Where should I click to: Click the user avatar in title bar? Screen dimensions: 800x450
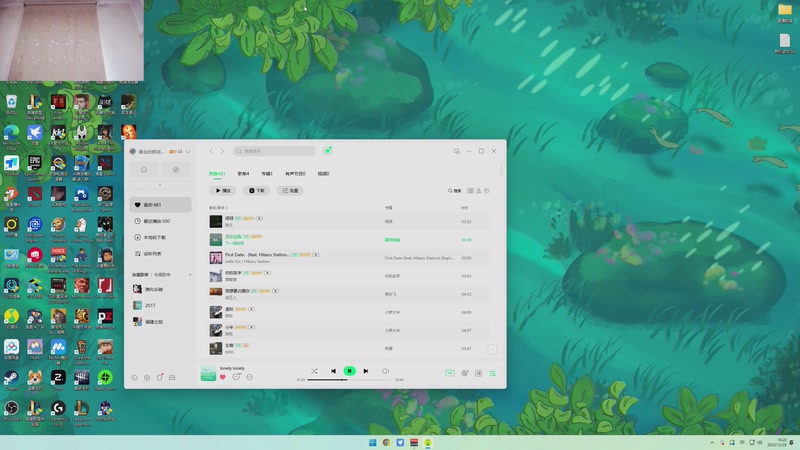click(133, 152)
